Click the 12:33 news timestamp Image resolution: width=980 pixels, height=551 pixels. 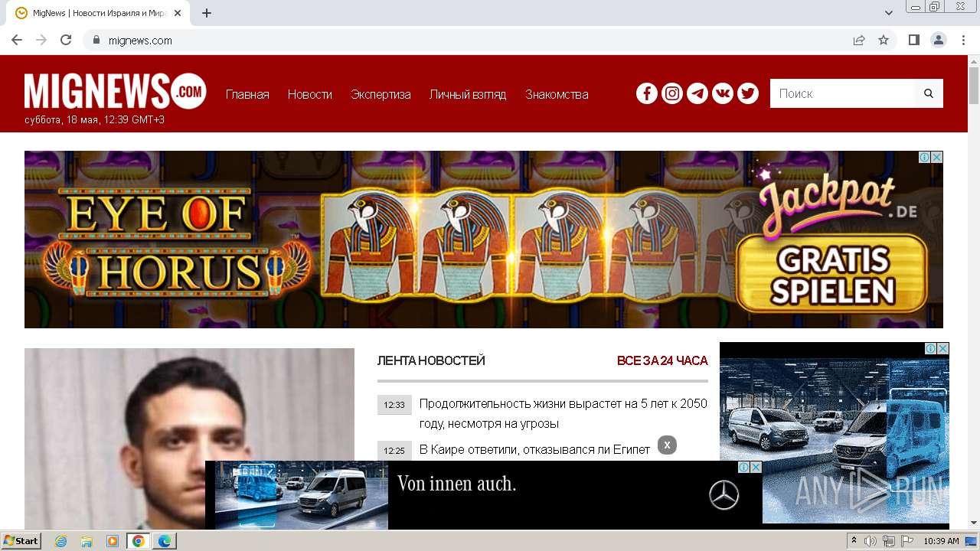click(394, 405)
